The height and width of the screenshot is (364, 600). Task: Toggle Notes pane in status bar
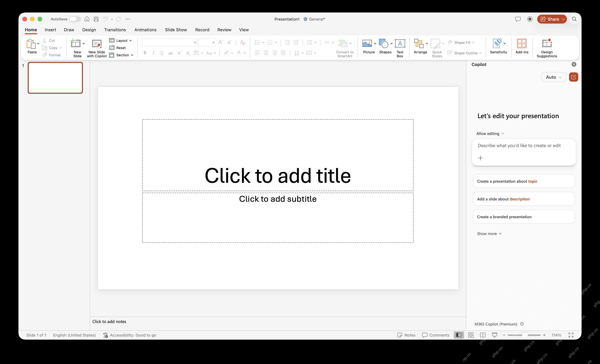coord(406,335)
